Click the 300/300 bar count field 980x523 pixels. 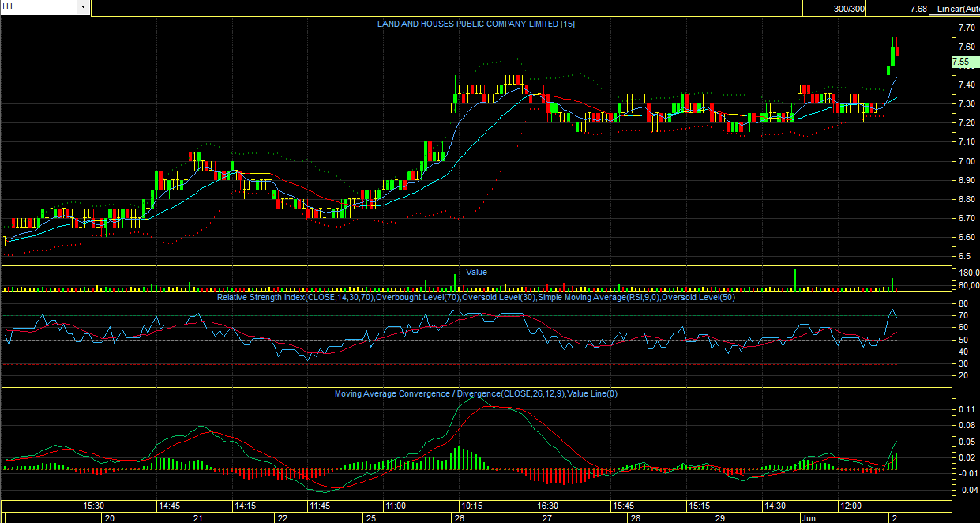(848, 9)
